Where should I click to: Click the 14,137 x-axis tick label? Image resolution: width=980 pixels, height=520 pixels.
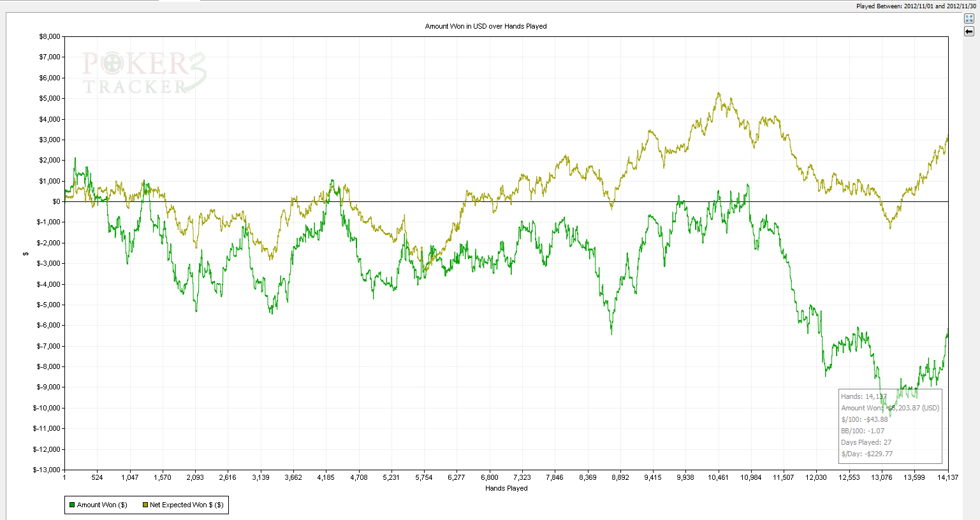(946, 477)
